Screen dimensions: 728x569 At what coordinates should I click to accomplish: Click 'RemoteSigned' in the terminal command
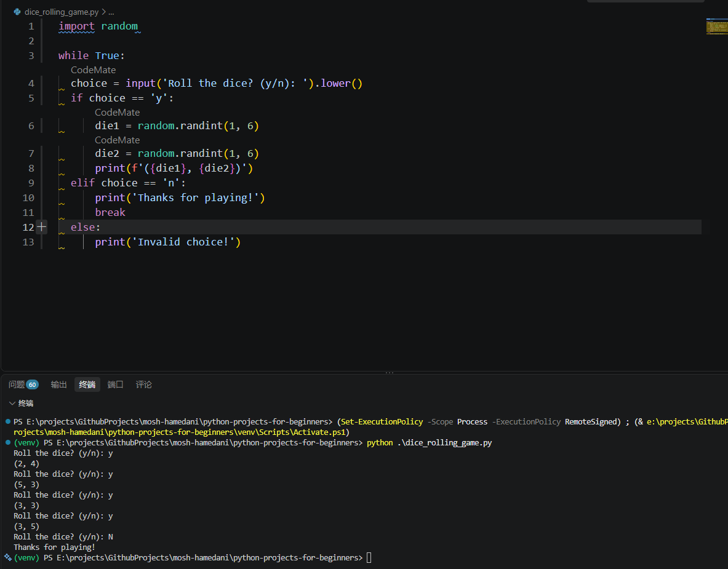[x=591, y=421]
